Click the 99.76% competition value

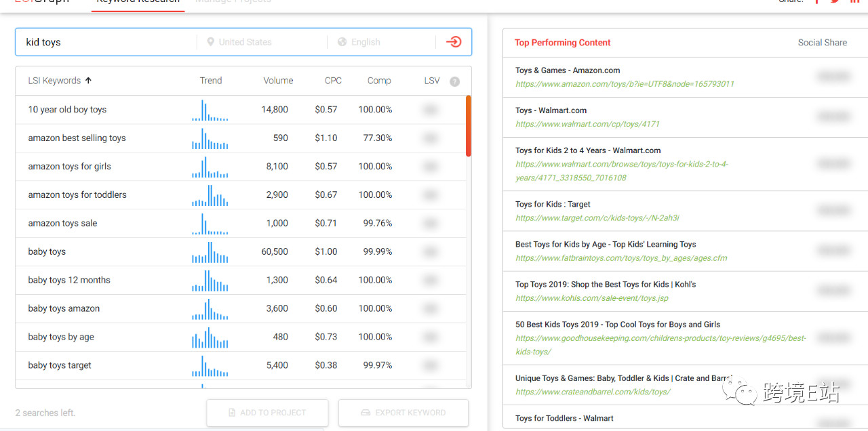point(378,224)
